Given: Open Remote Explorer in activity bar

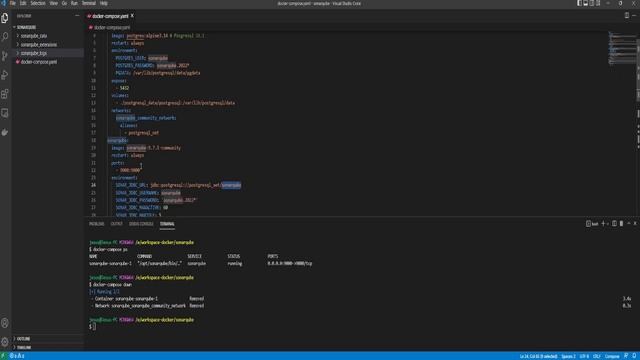Looking at the screenshot, I should pos(5,113).
